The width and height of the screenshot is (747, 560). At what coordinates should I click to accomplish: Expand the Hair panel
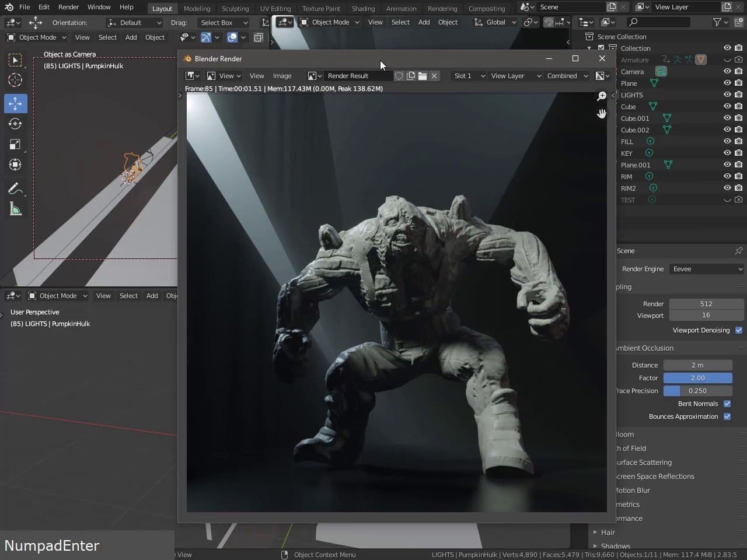point(608,532)
